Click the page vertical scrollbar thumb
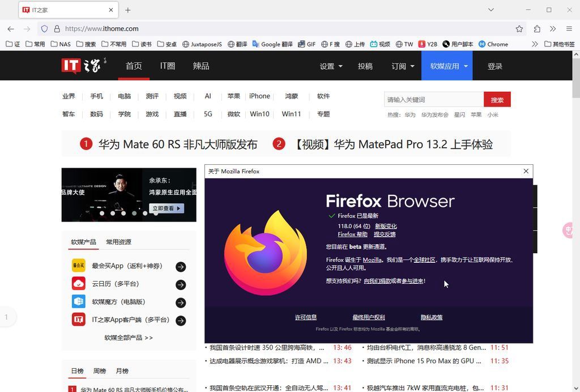580x392 pixels. 576,79
